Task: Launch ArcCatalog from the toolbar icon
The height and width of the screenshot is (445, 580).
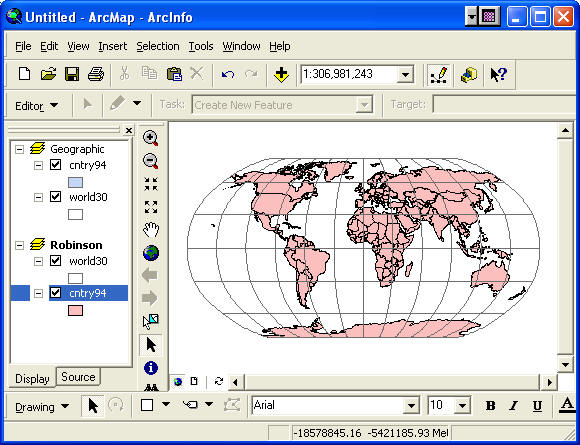Action: (x=468, y=74)
